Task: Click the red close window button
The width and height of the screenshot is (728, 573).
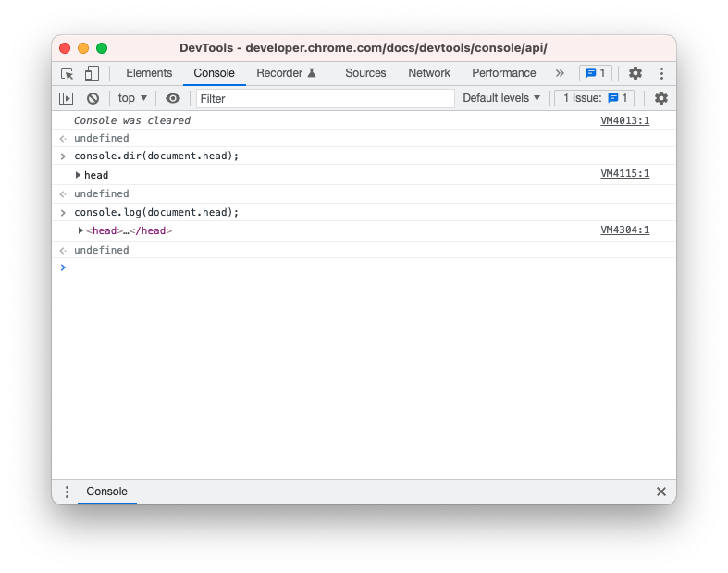Action: 65,48
